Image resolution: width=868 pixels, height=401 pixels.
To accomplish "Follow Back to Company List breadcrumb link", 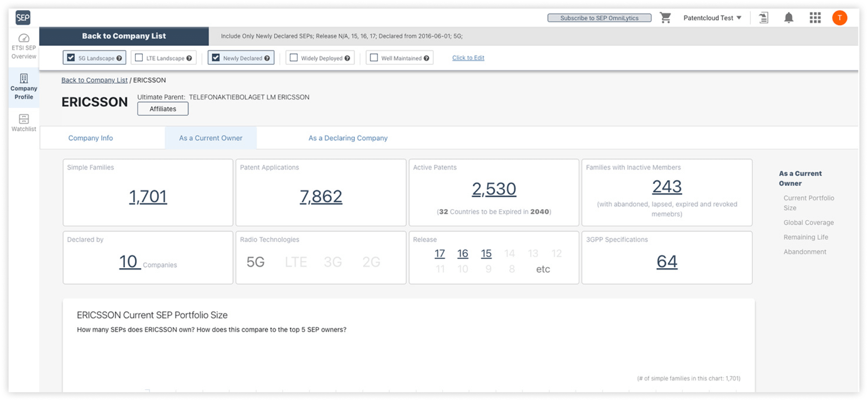I will tap(94, 80).
